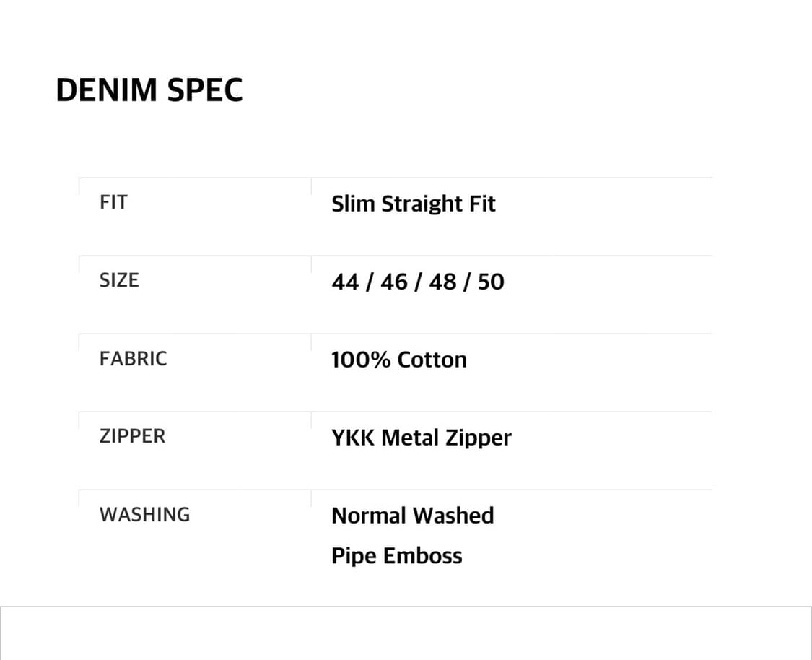This screenshot has width=812, height=660.
Task: Select the FABRIC row label
Action: click(133, 358)
